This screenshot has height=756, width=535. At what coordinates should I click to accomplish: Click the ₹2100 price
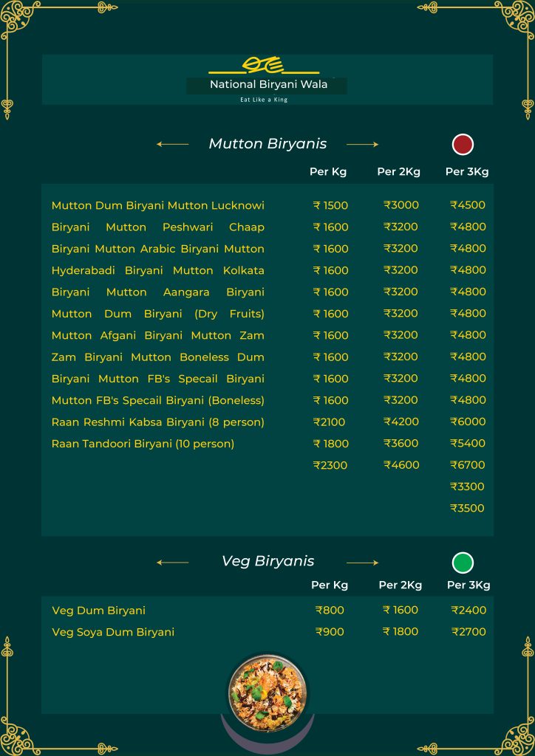[329, 422]
